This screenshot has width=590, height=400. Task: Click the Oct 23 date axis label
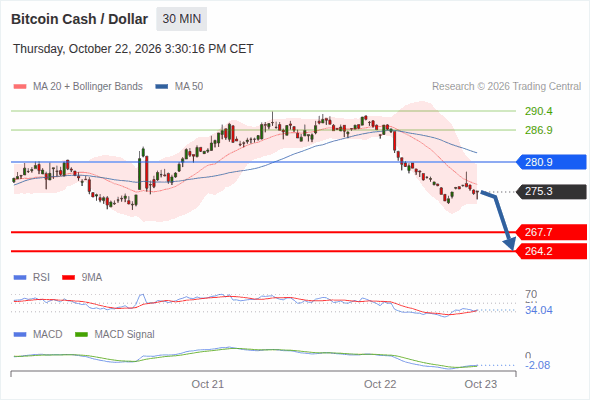[481, 384]
